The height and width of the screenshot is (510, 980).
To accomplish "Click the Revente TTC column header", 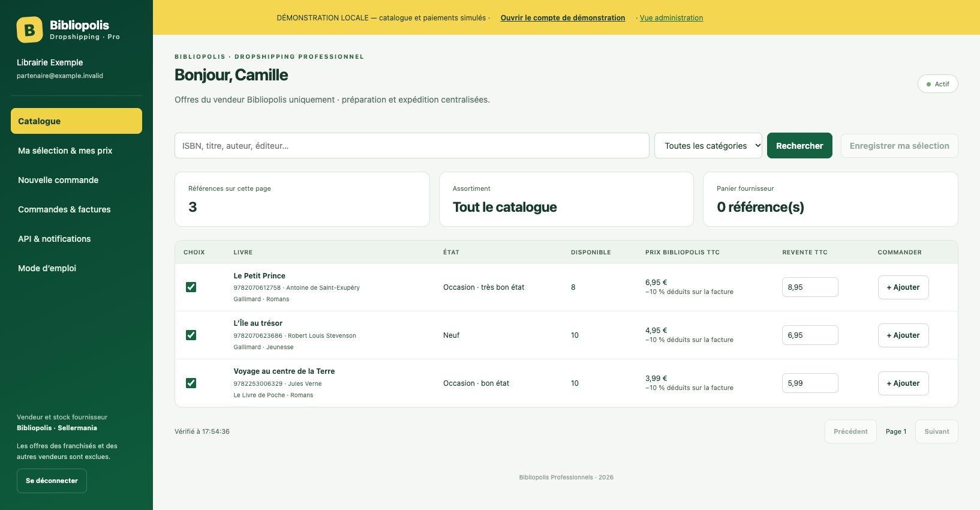I will click(805, 253).
